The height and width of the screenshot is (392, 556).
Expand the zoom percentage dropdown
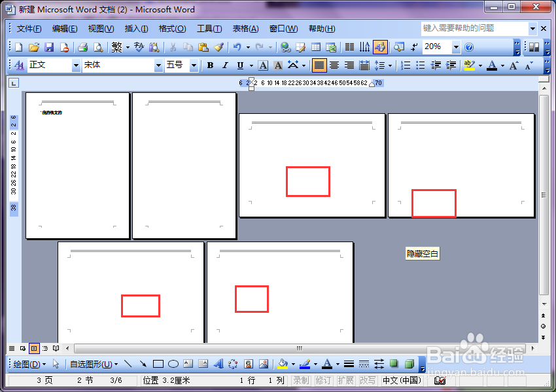point(456,47)
